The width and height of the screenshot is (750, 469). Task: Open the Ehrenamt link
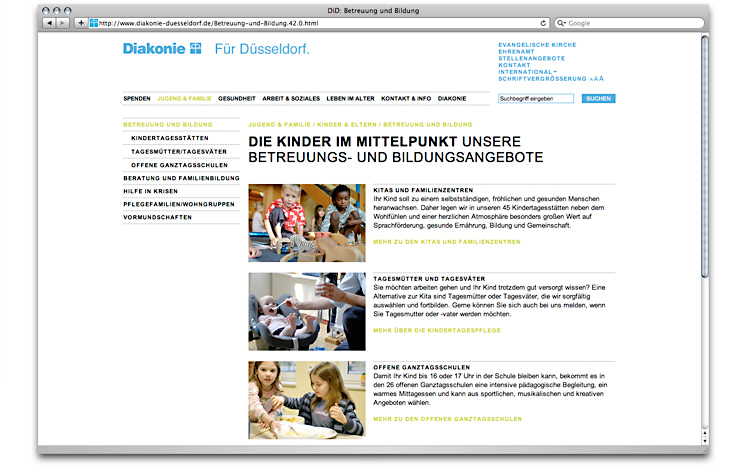(517, 52)
